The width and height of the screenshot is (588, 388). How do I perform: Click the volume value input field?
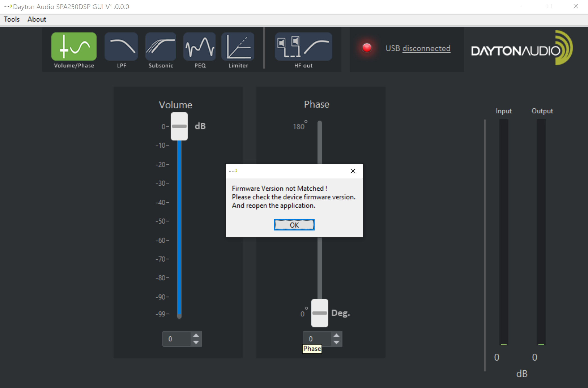click(177, 339)
